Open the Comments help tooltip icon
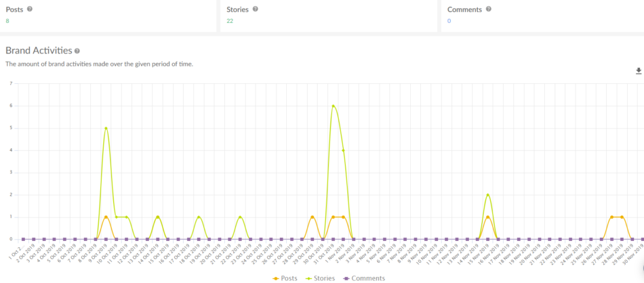 488,9
